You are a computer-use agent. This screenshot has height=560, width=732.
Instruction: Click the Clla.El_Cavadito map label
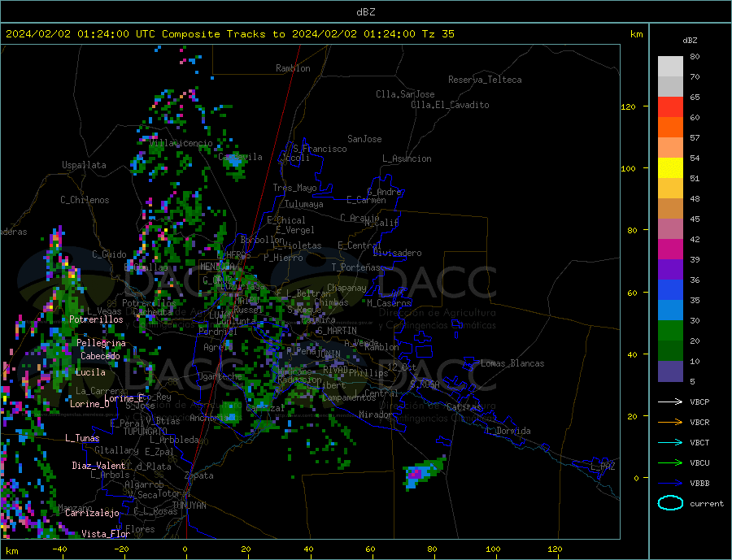click(x=450, y=105)
